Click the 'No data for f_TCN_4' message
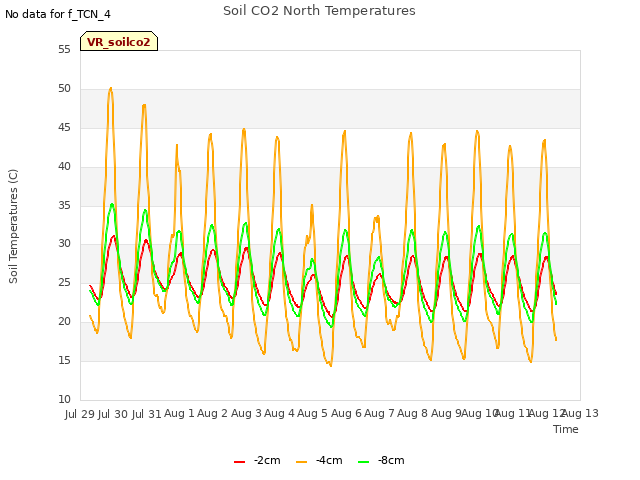 [58, 14]
